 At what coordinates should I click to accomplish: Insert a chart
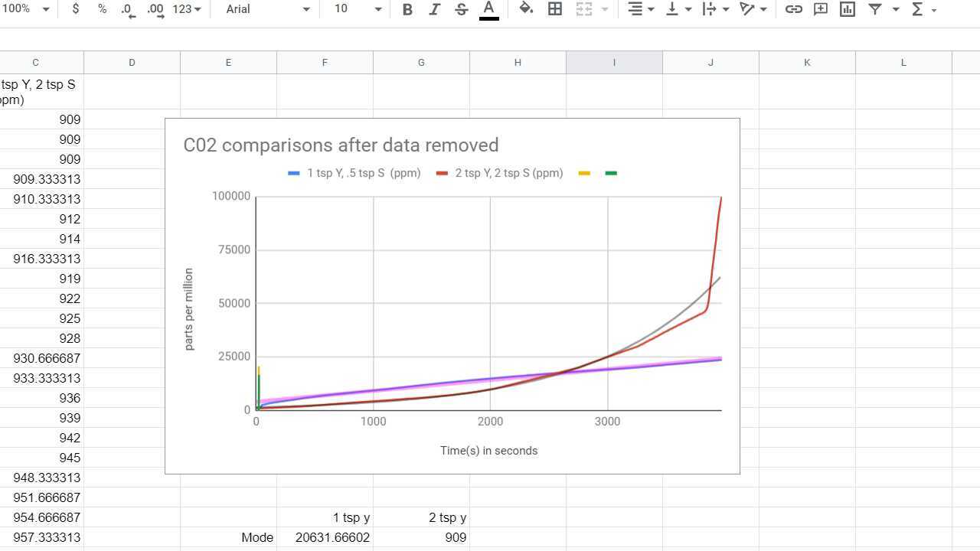click(847, 9)
